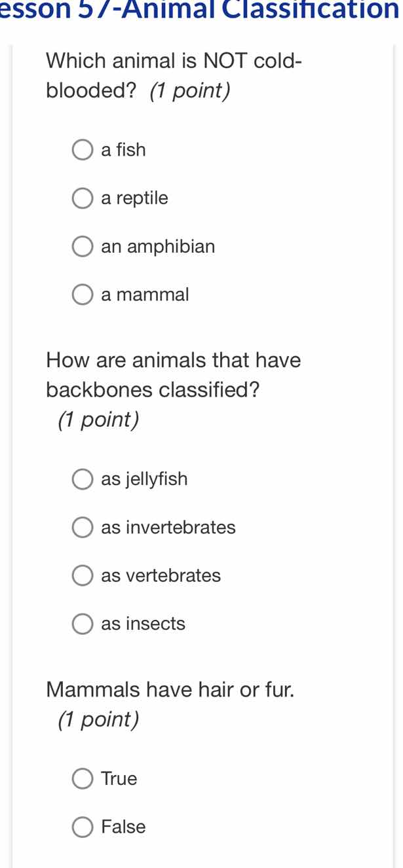Select "a mammal" as NOT cold-blooded
Image resolution: width=403 pixels, height=868 pixels.
(82, 295)
